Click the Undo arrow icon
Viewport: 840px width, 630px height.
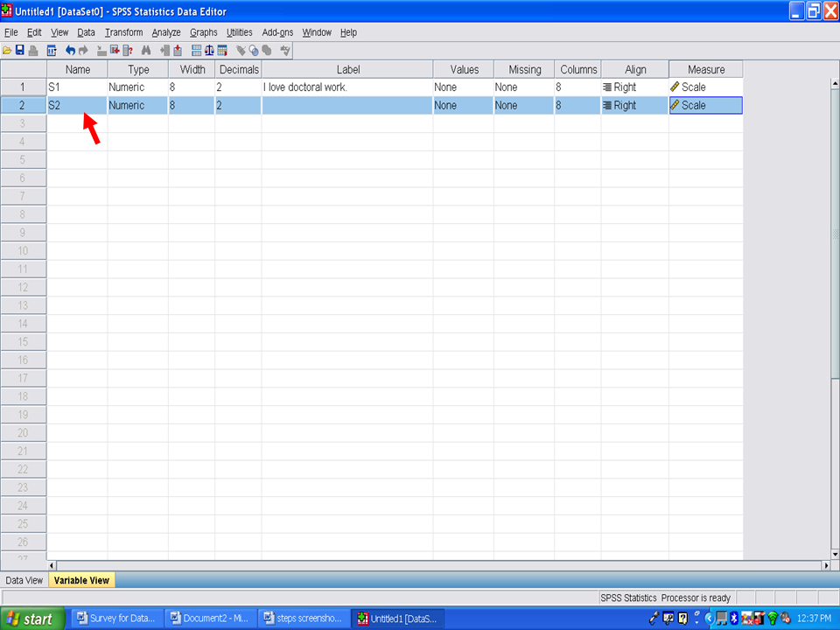71,51
